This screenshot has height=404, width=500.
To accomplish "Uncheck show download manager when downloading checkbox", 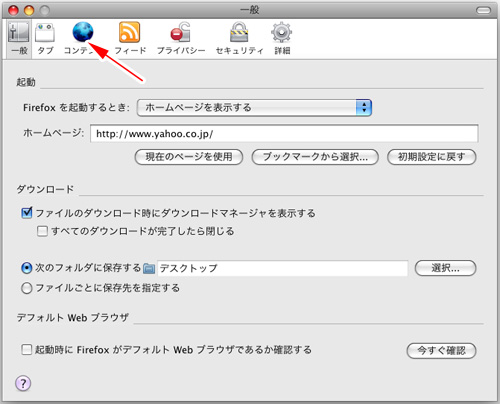I will [27, 213].
